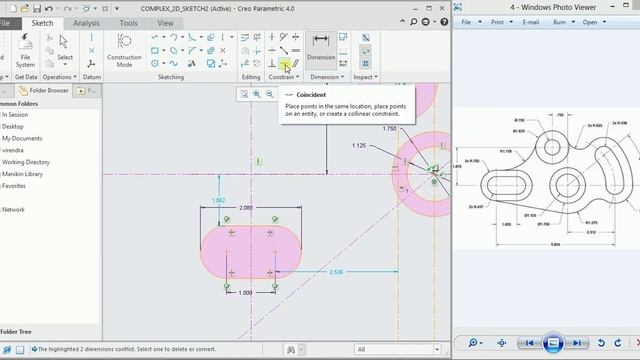Screen dimensions: 640x360
Task: Click the File System button
Action: [x=25, y=50]
